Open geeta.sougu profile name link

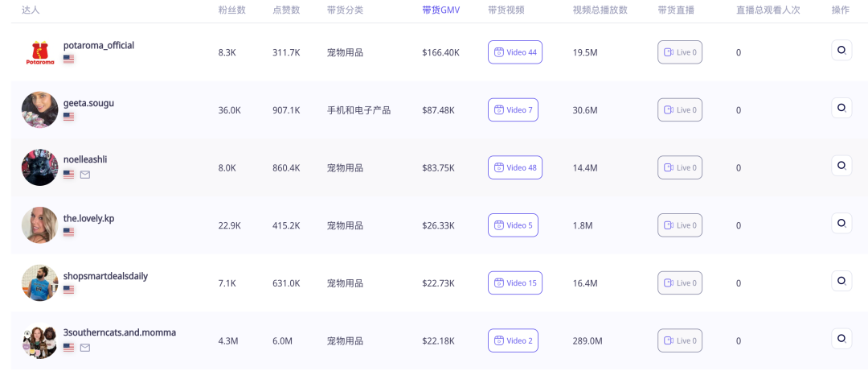click(x=88, y=103)
